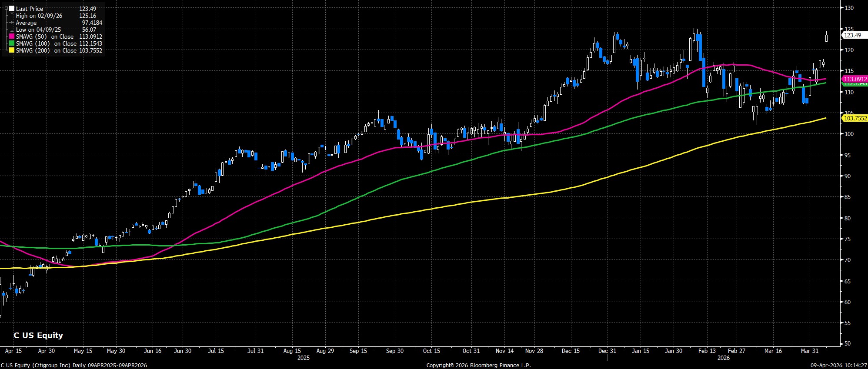Click the SMAVG (50) on Close legend entry

point(45,37)
